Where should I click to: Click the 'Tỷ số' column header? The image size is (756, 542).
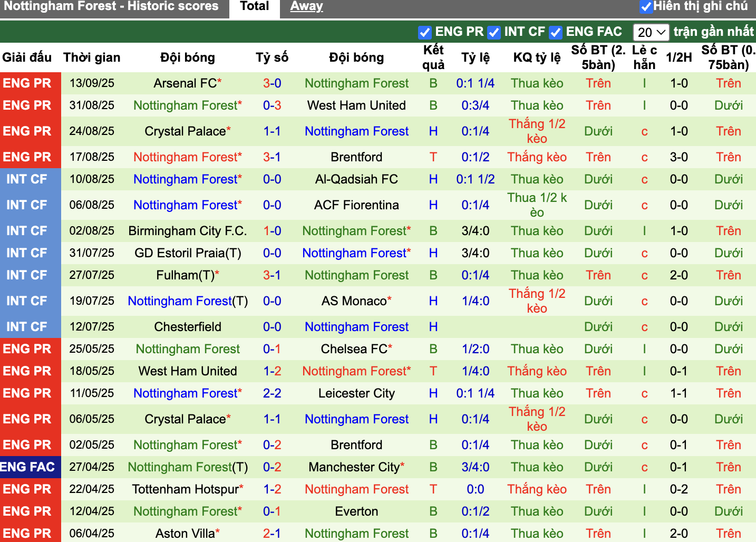(272, 57)
